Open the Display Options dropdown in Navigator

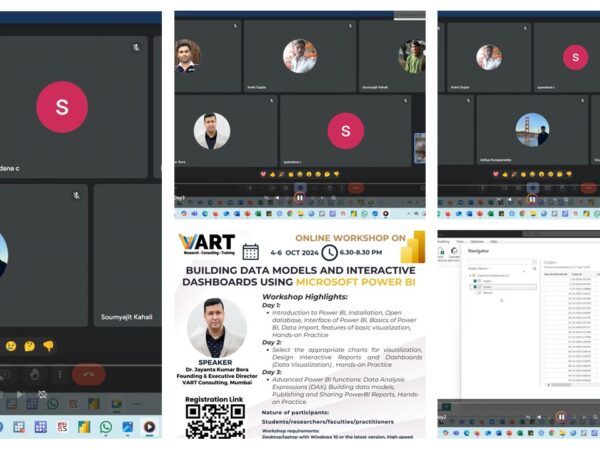pos(479,268)
